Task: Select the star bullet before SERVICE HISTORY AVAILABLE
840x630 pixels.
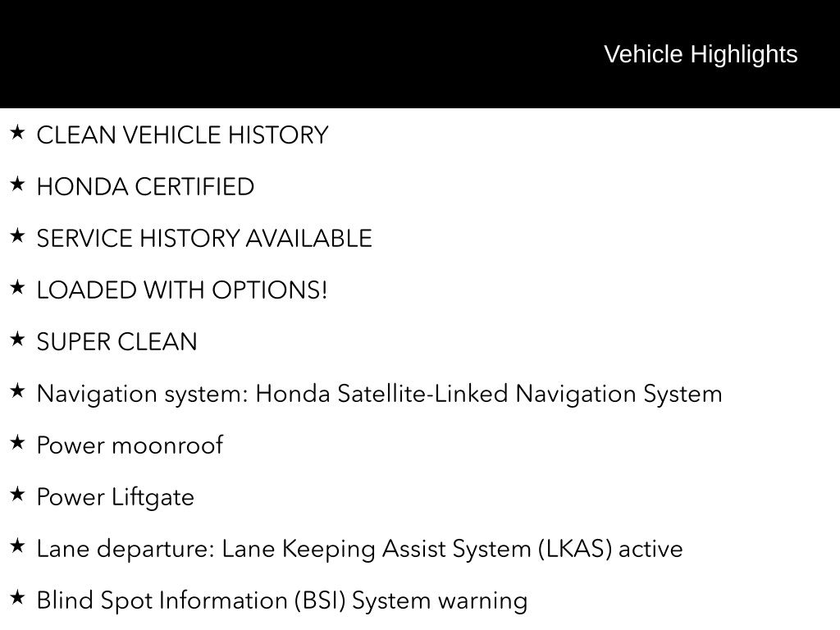Action: pyautogui.click(x=17, y=236)
